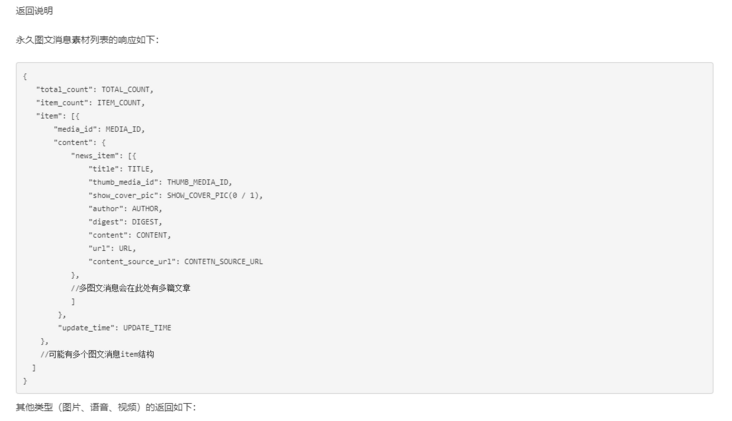Click the "content": CONTENT line
Viewport: 732px width, 421px height.
click(x=130, y=235)
